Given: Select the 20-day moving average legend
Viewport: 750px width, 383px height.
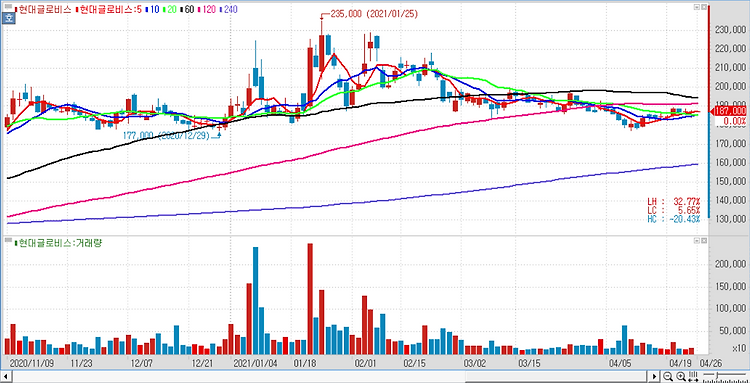Looking at the screenshot, I should [x=171, y=9].
